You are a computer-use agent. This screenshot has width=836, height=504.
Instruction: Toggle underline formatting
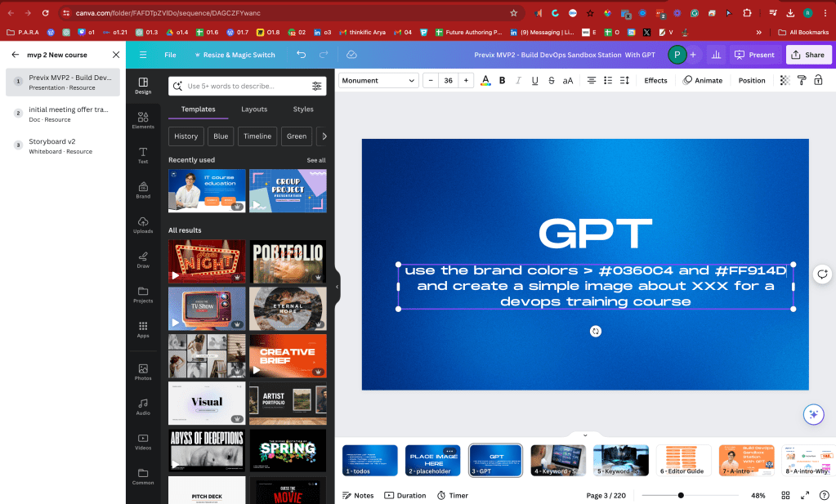click(x=534, y=80)
